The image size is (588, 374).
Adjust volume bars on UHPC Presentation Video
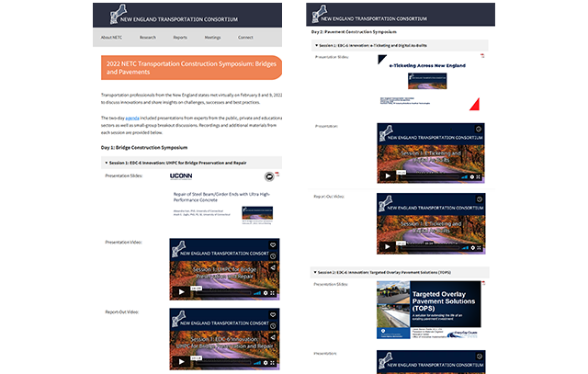click(x=257, y=293)
